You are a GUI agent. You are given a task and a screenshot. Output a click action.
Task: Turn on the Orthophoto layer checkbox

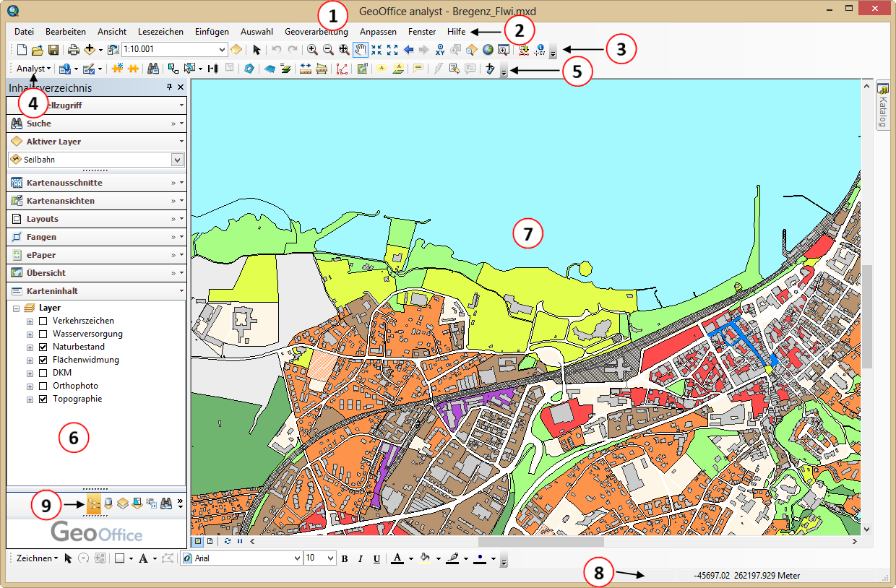[43, 386]
